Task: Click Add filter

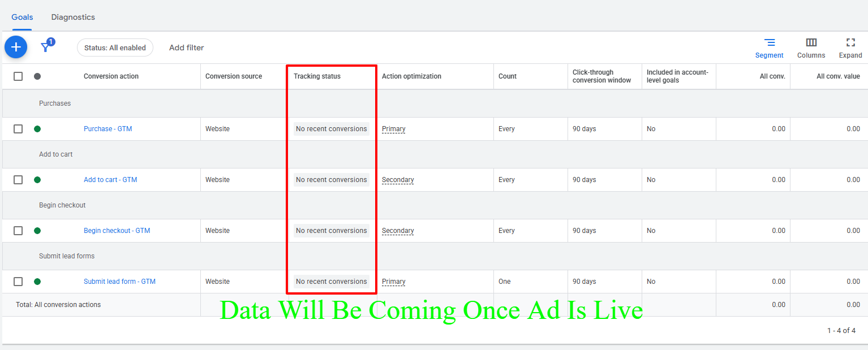Action: (186, 47)
